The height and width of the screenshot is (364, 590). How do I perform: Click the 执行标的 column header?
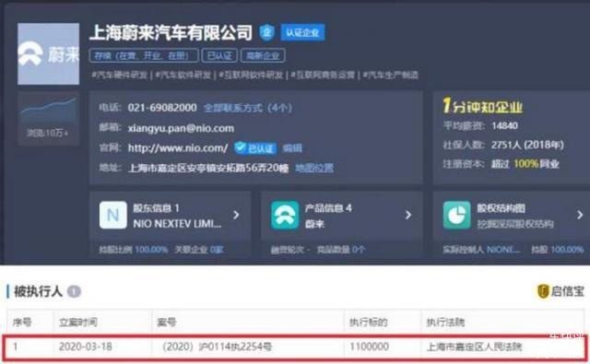(369, 323)
